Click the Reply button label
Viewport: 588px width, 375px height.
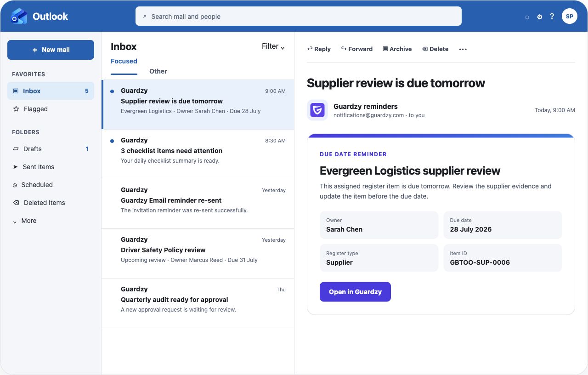click(x=322, y=49)
